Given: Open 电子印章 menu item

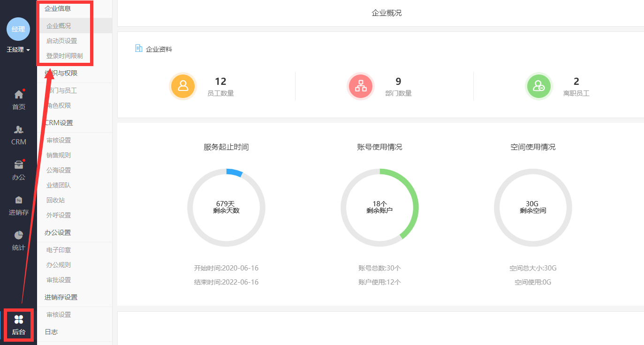Looking at the screenshot, I should tap(59, 250).
